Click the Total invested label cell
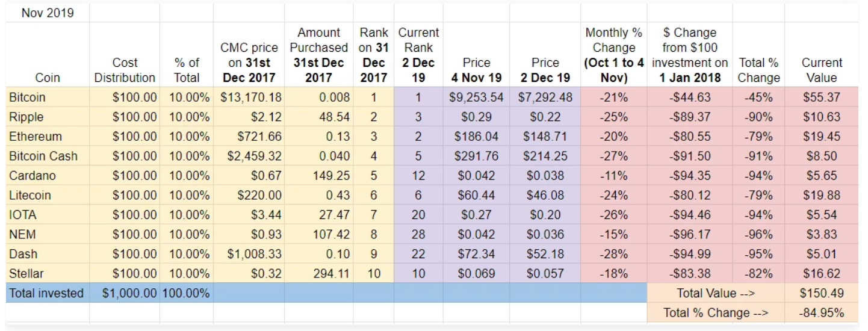868x331 pixels. (x=46, y=293)
